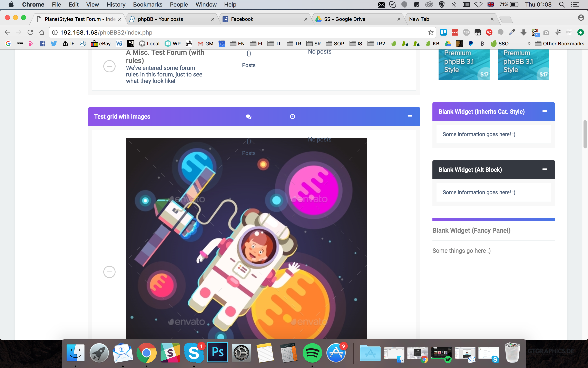Click the Chrome back arrow button
The image size is (588, 368).
(x=7, y=32)
